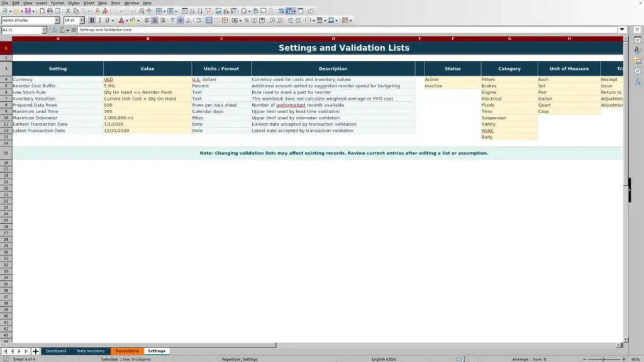Click the Clone Formatting paintbrush icon

coord(97,11)
